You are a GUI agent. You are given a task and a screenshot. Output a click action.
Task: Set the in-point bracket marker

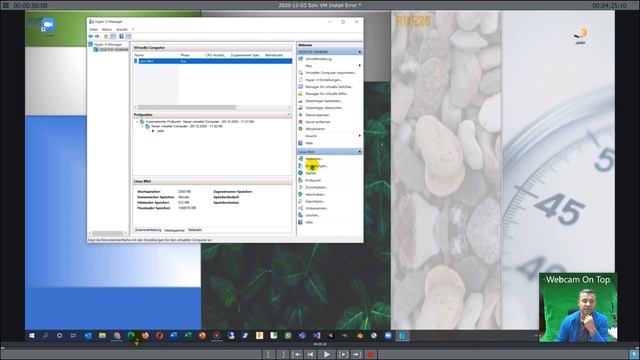pyautogui.click(x=268, y=354)
